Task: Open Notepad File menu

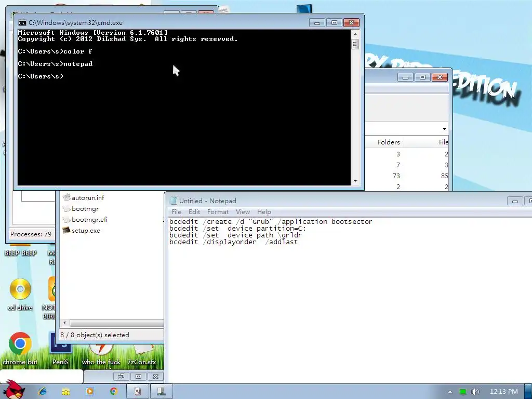Action: [x=176, y=212]
